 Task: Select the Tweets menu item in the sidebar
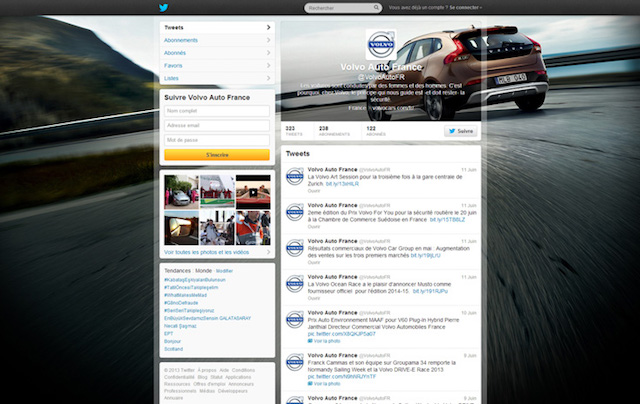pyautogui.click(x=217, y=27)
